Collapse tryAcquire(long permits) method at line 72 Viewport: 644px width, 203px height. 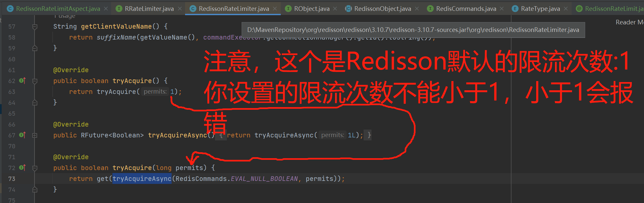35,168
